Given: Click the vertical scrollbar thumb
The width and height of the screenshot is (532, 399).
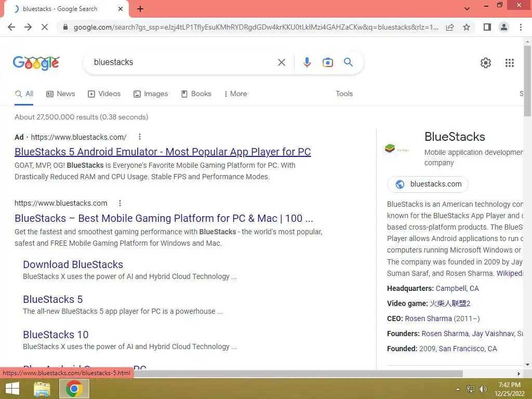Looking at the screenshot, I should coord(527,81).
